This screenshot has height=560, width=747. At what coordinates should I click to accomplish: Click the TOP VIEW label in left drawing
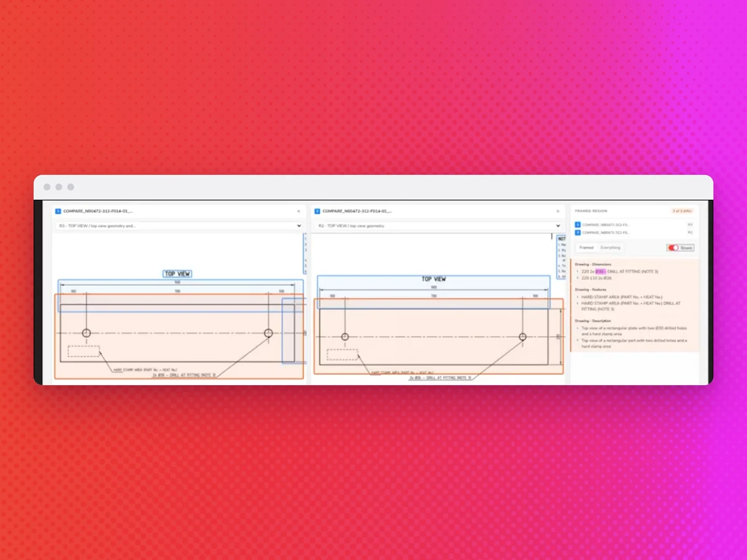[177, 274]
